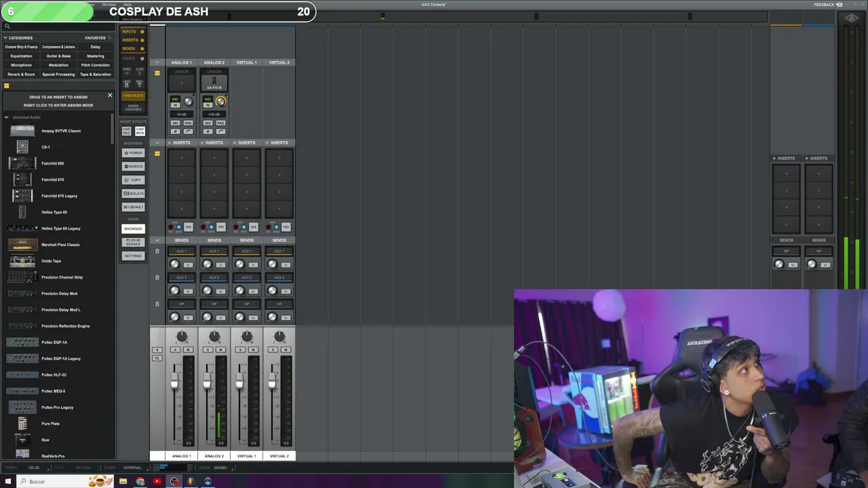Toggle INPUTS view visibility

pyautogui.click(x=133, y=32)
